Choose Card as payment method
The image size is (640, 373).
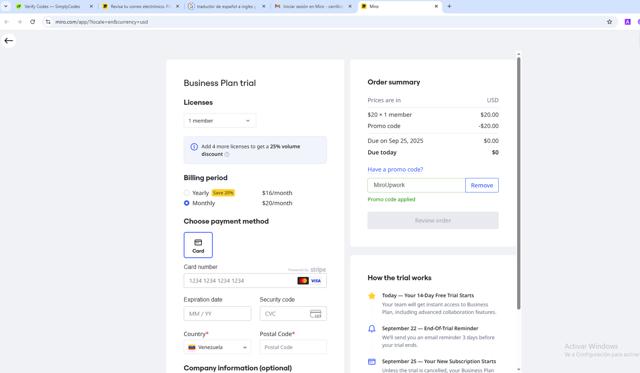tap(198, 245)
